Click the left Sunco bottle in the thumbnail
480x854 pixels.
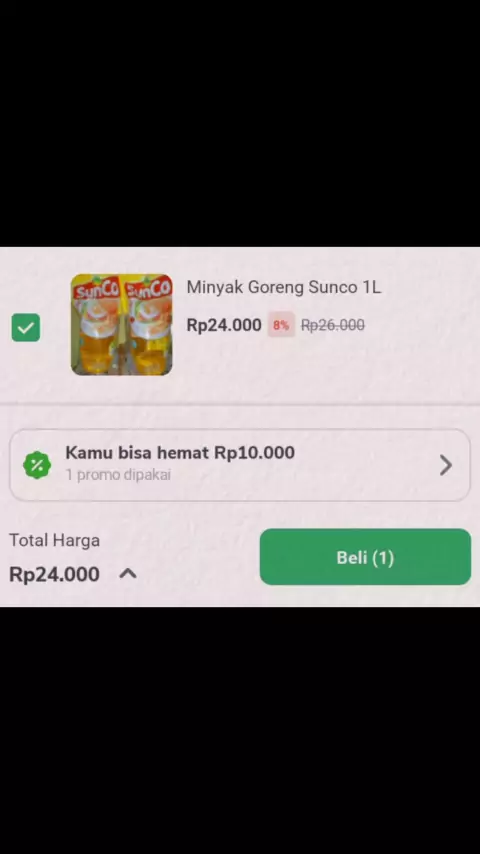pos(96,325)
